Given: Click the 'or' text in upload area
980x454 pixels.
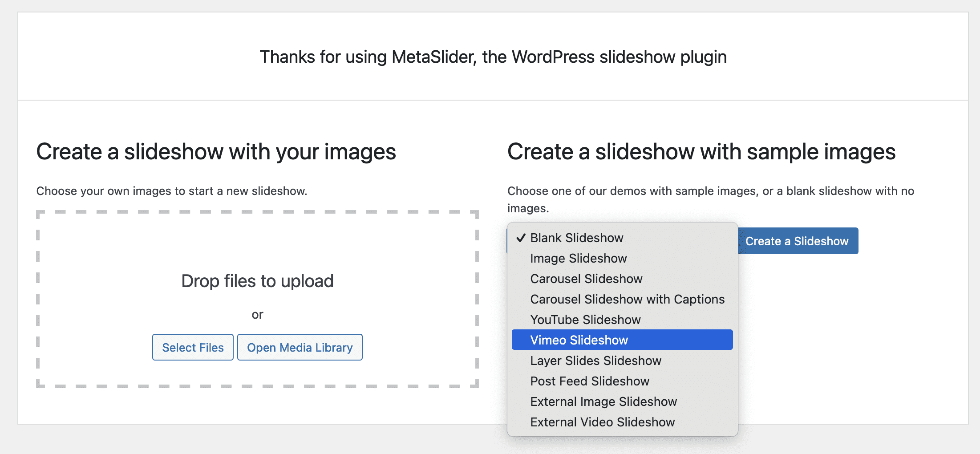Looking at the screenshot, I should [257, 315].
